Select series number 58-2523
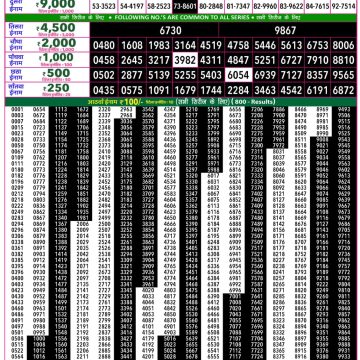Image resolution: width=360 pixels, height=360 pixels. tap(159, 6)
